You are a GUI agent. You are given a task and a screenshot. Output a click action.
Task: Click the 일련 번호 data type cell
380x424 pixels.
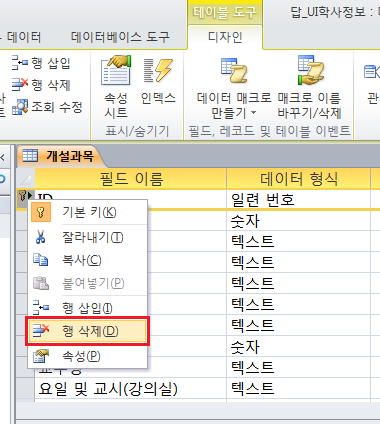pyautogui.click(x=299, y=200)
